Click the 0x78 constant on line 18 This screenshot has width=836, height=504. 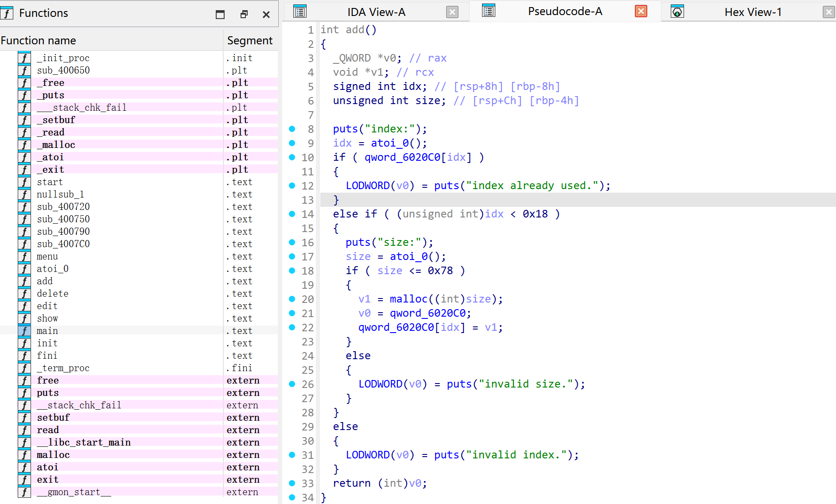tap(440, 271)
